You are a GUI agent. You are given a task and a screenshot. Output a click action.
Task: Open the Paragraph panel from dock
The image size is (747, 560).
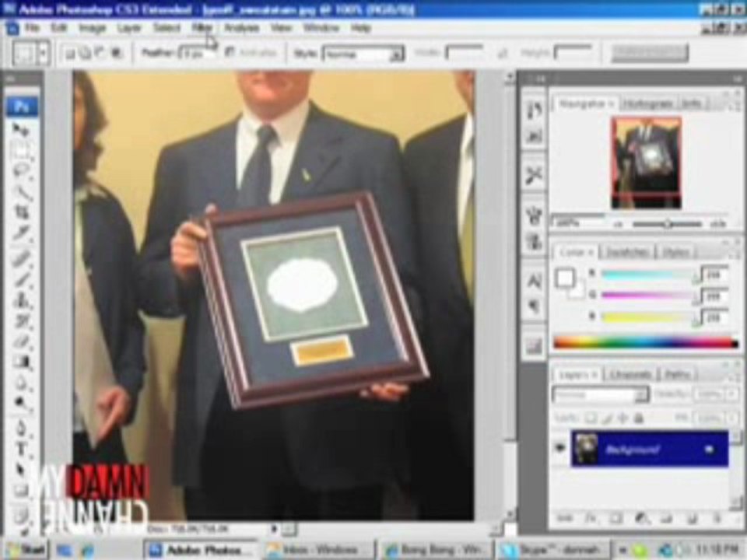535,306
